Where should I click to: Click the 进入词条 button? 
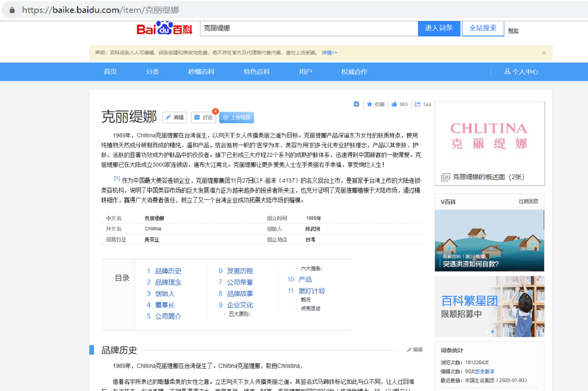coord(439,28)
